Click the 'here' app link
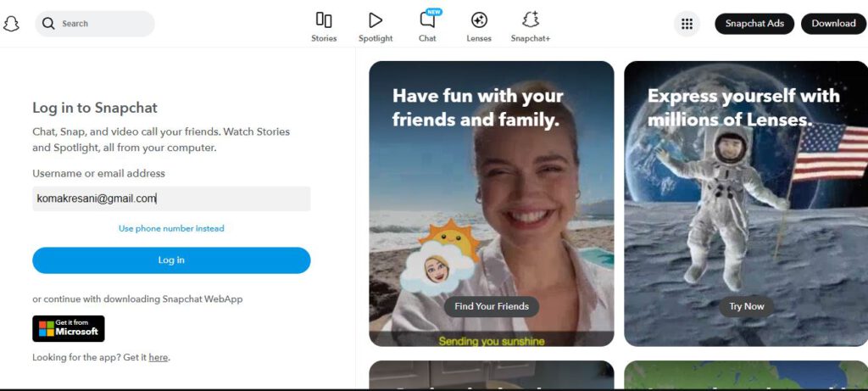868x391 pixels. [159, 358]
